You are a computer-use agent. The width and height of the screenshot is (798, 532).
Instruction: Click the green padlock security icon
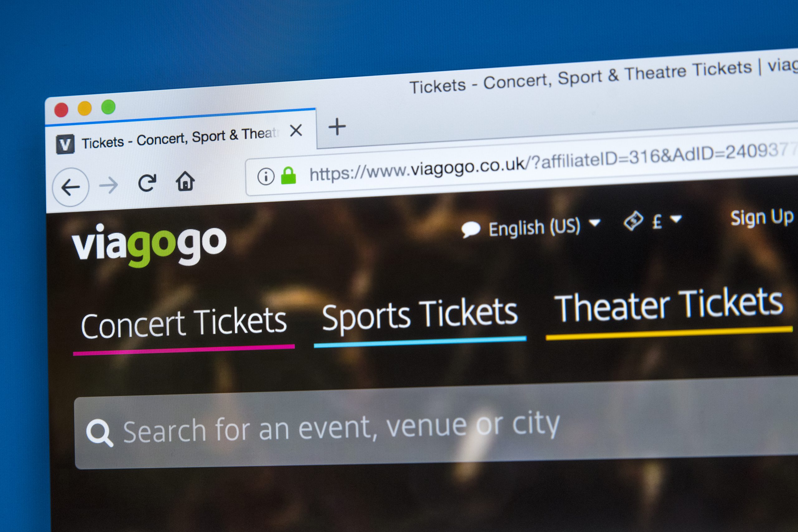(288, 175)
